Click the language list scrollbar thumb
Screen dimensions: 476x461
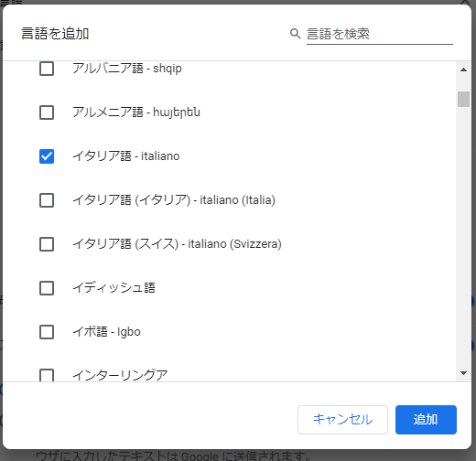tap(463, 99)
